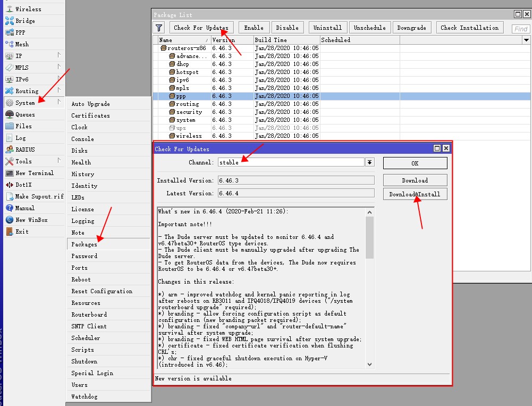Click the RADIUS sidebar icon

[x=10, y=150]
